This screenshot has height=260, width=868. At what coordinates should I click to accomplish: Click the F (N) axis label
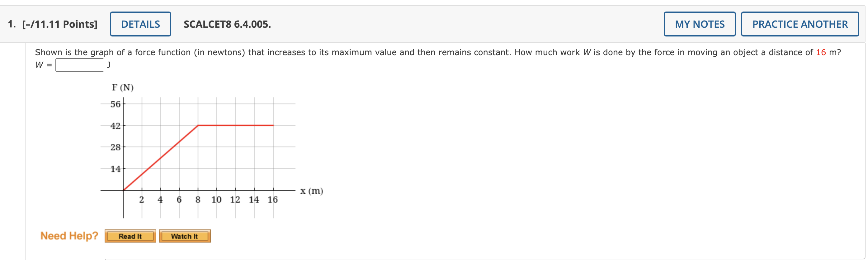pyautogui.click(x=123, y=88)
